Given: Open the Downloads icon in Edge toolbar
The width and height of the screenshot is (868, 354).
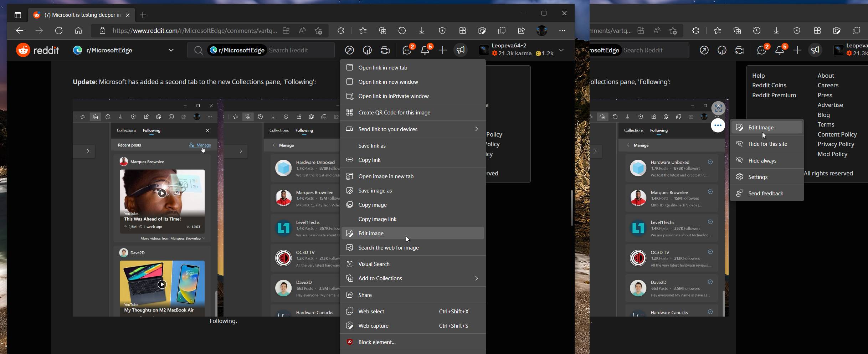Looking at the screenshot, I should [x=422, y=31].
